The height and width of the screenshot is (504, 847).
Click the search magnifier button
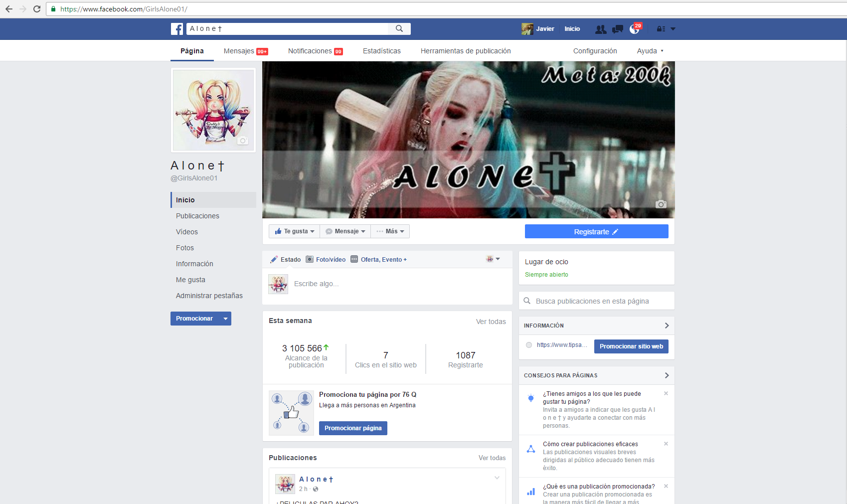(x=399, y=29)
